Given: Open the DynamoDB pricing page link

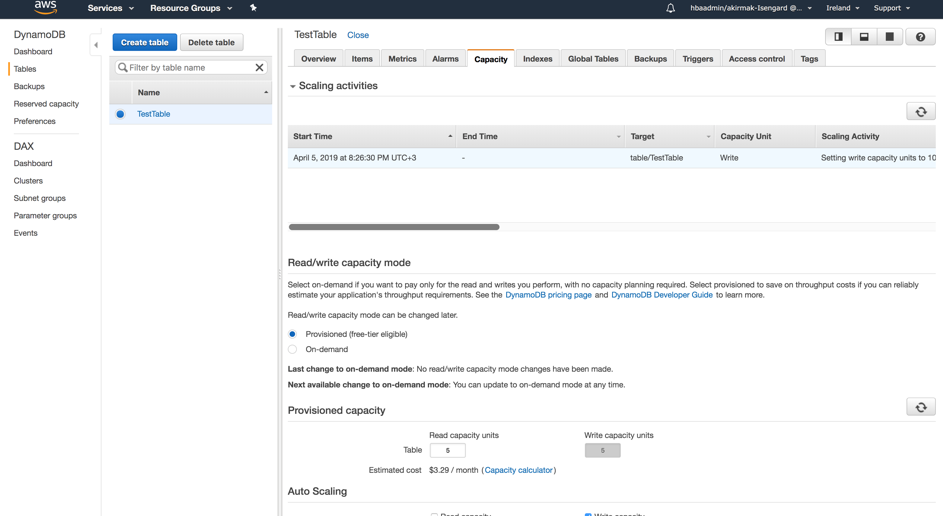Looking at the screenshot, I should point(548,295).
